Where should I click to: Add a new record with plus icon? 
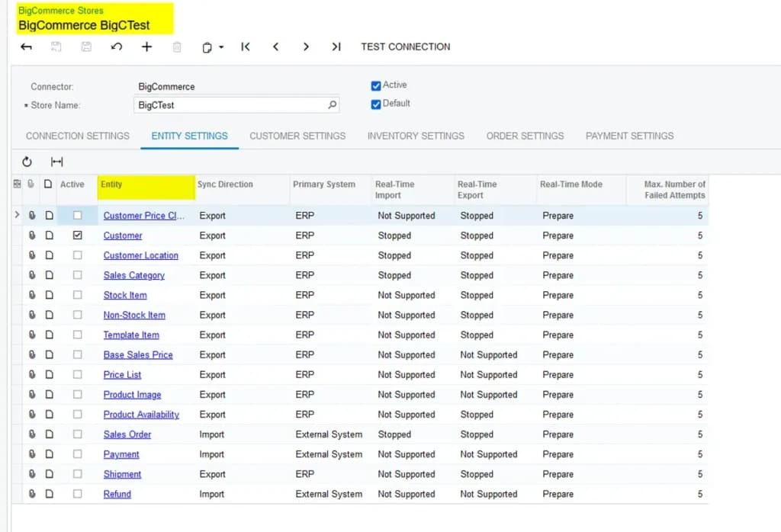click(x=146, y=46)
